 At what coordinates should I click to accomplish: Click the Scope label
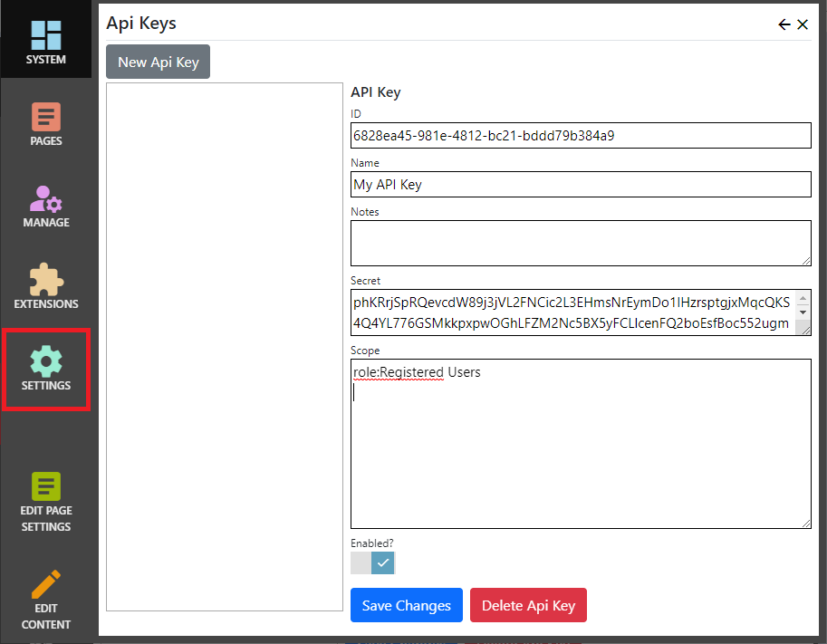[365, 351]
